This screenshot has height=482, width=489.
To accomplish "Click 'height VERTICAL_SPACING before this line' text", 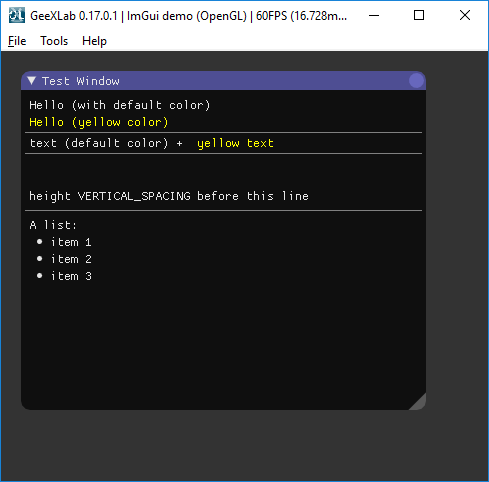I will 169,196.
